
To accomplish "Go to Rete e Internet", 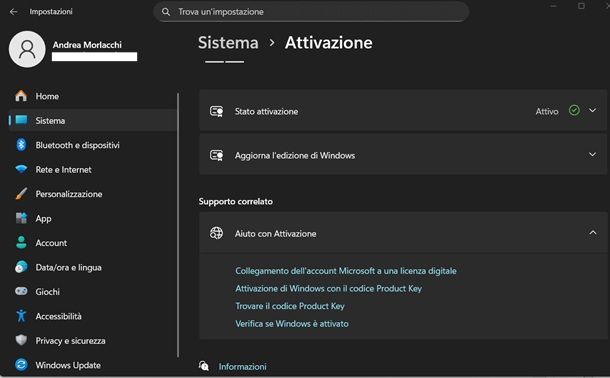I will pos(93,169).
